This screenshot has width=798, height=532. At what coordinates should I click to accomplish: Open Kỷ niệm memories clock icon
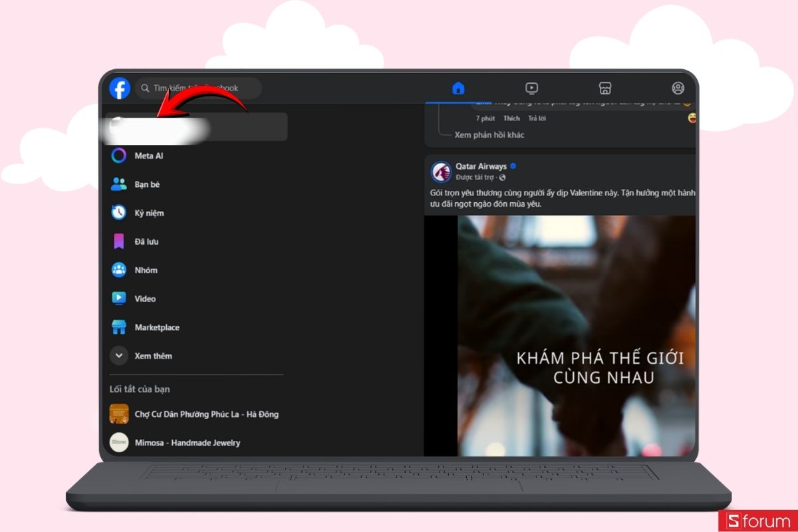pyautogui.click(x=119, y=213)
